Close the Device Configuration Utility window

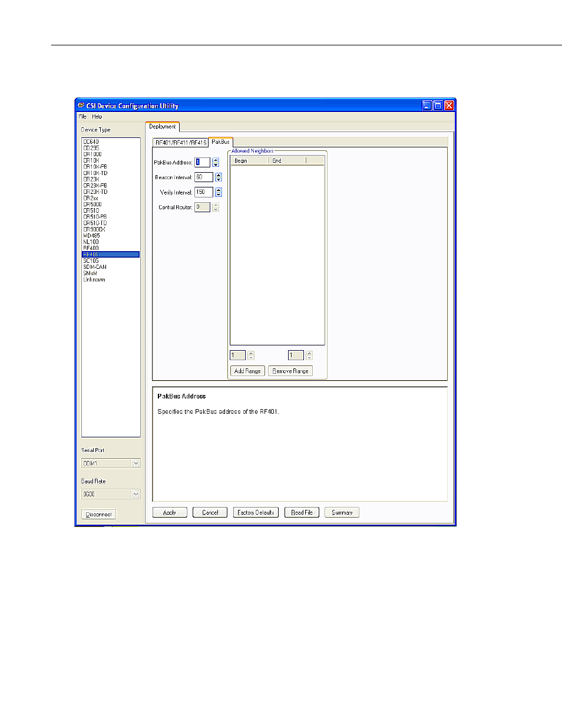449,106
